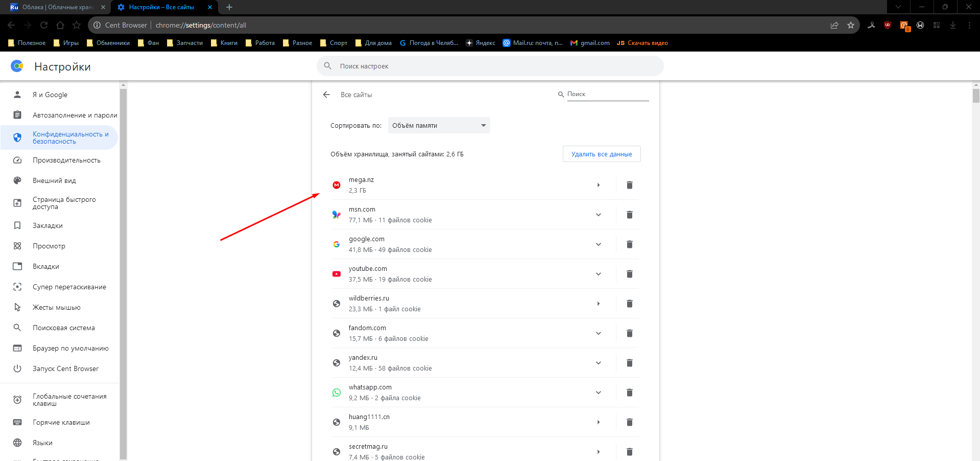Open the browser home page icon

coord(60,25)
